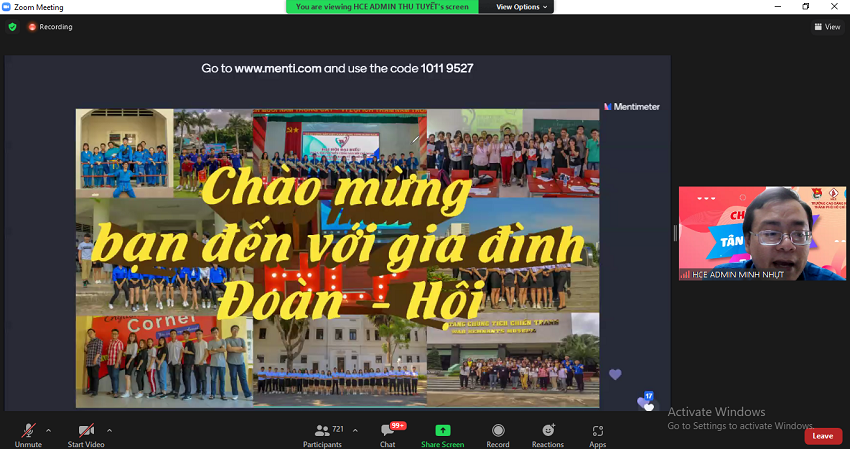Click the purple heart reaction on the slide
The image size is (850, 449).
point(615,374)
